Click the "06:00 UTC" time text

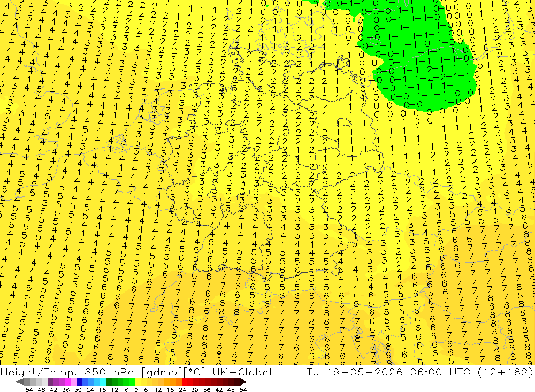coord(440,372)
